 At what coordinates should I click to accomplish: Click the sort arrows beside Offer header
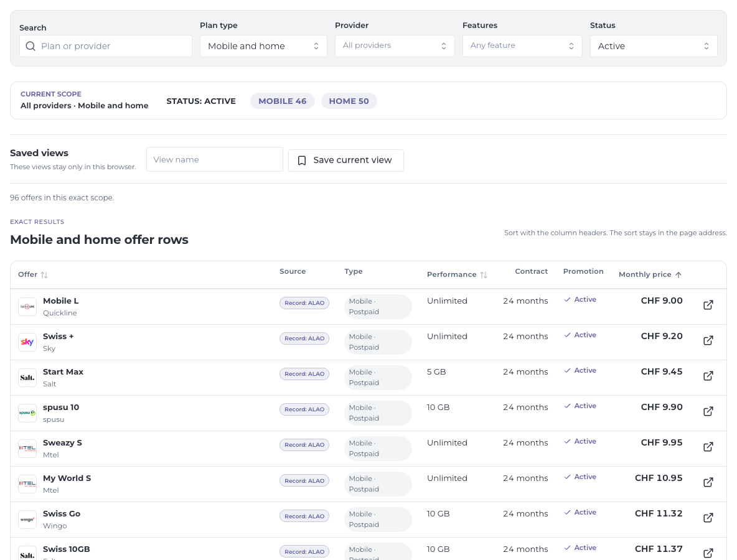click(44, 275)
